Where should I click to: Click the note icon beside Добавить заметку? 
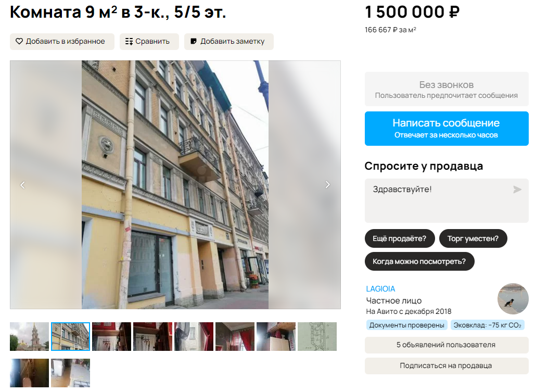(193, 41)
